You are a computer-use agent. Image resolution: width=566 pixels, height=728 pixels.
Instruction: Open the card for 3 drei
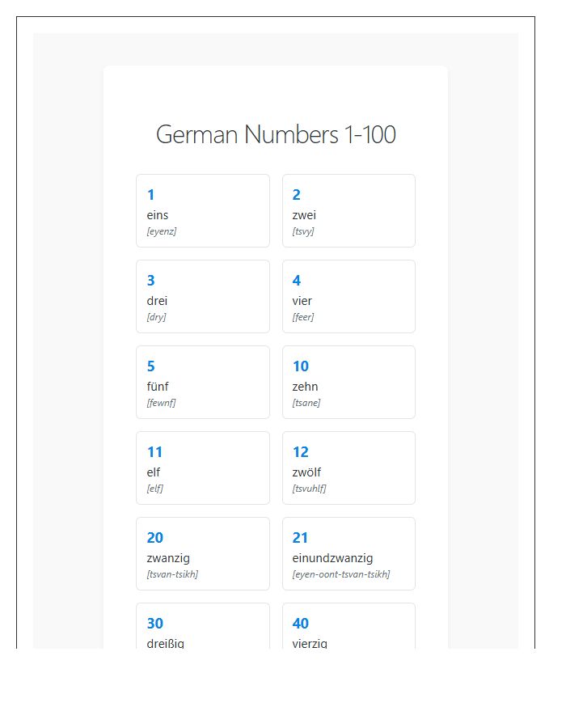pos(203,296)
